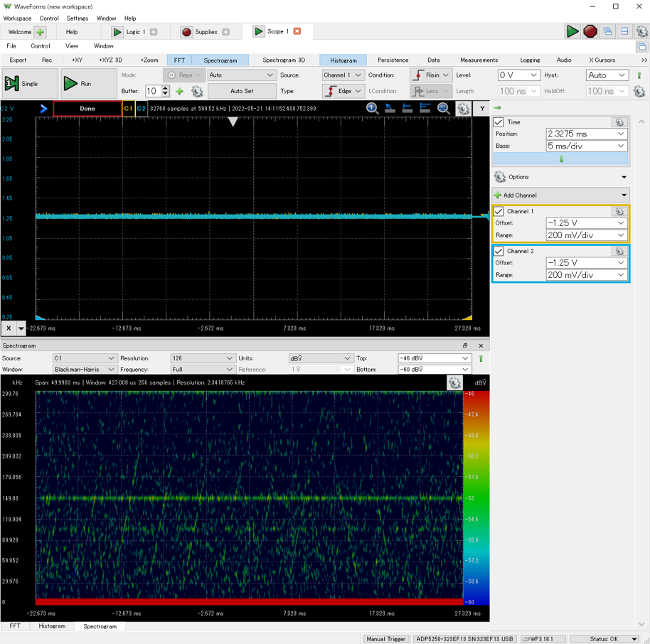Viewport: 650px width, 644px height.
Task: Click the Auto Set button
Action: point(242,91)
